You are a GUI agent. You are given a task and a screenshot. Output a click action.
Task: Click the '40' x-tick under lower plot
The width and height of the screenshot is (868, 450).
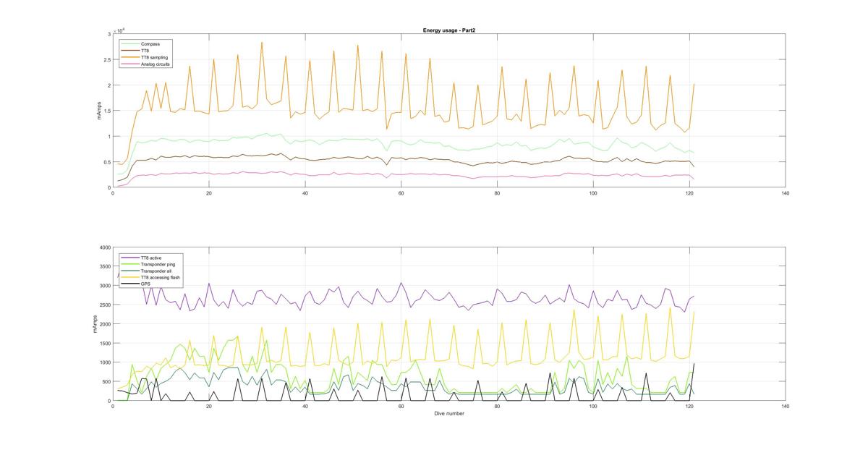click(305, 407)
